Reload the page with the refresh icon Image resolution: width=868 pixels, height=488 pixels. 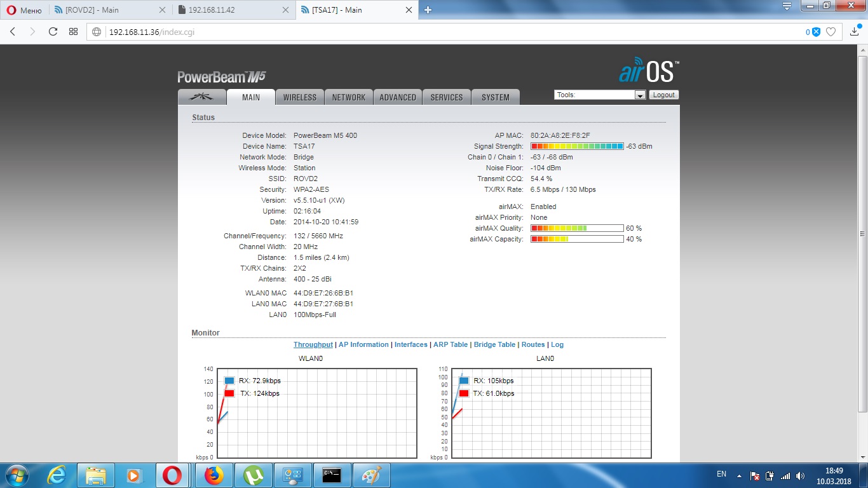53,32
